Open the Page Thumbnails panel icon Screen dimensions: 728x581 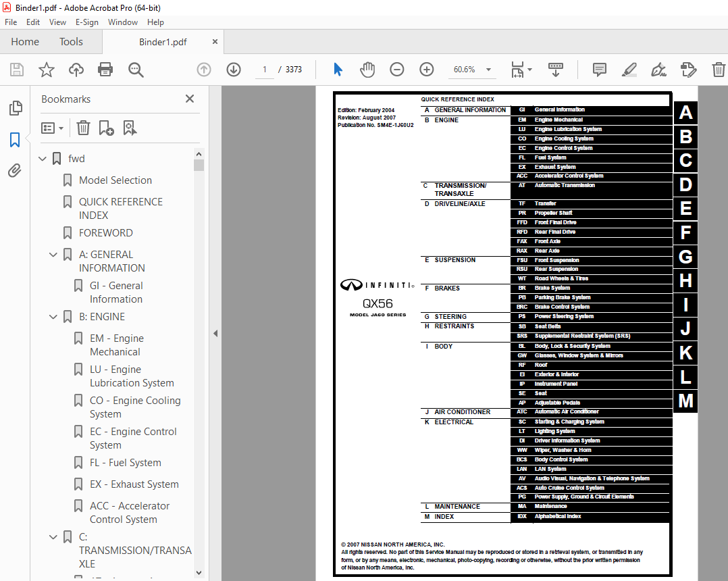(x=16, y=107)
